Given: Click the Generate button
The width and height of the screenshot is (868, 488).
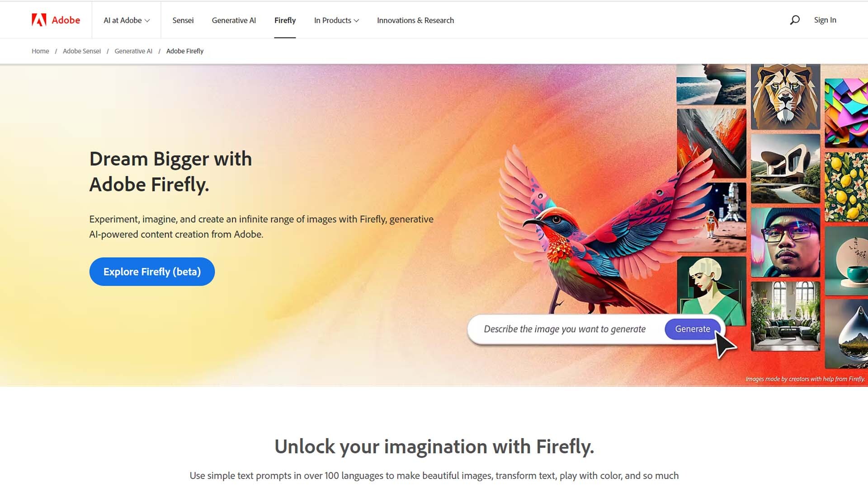Looking at the screenshot, I should [693, 329].
